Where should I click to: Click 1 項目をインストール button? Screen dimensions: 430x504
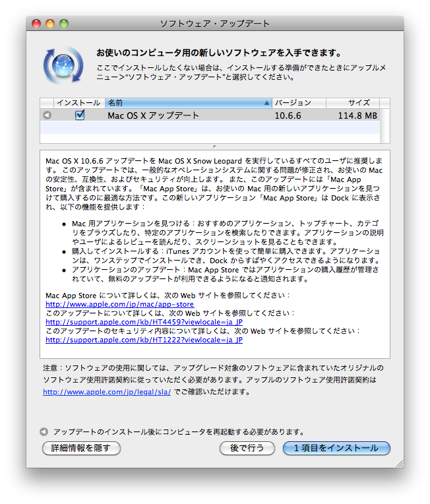coord(336,448)
